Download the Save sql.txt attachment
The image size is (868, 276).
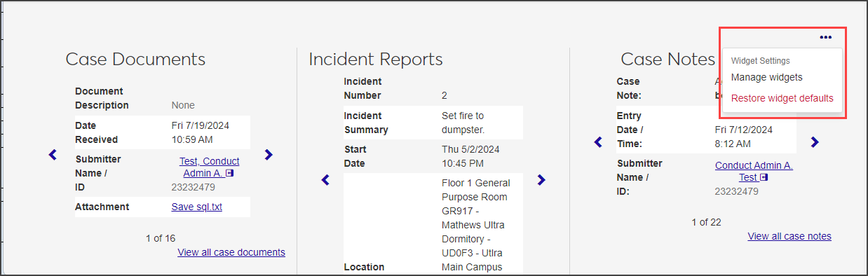[x=196, y=207]
